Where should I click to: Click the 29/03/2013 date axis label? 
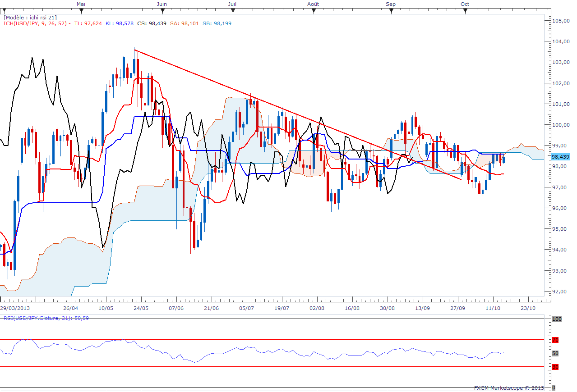[x=16, y=308]
